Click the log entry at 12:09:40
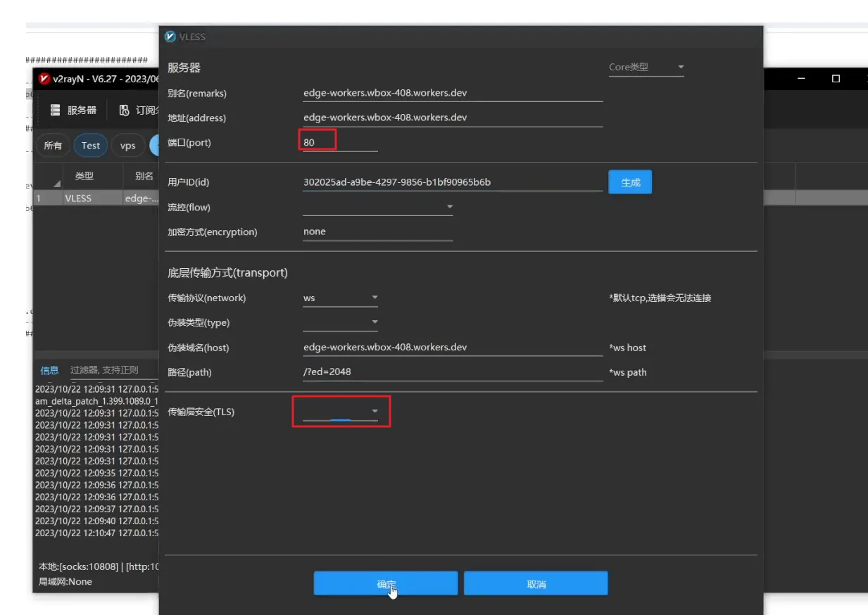The height and width of the screenshot is (615, 868). coord(97,521)
